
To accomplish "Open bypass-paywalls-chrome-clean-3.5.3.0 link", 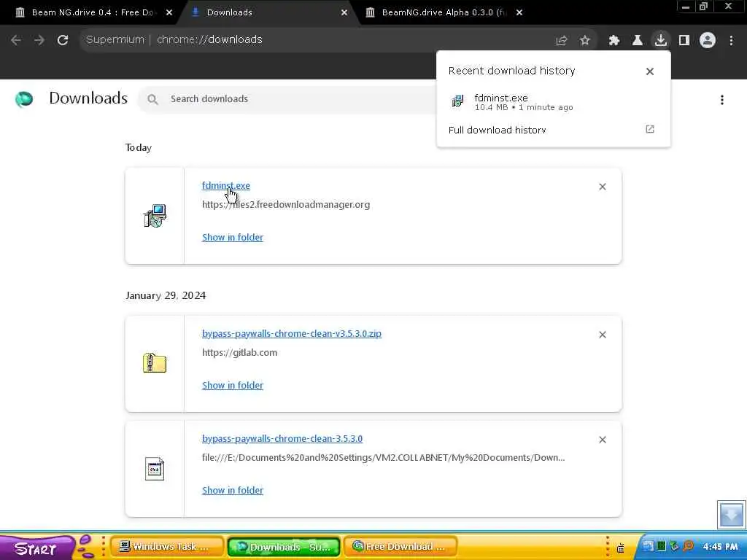I will point(282,438).
